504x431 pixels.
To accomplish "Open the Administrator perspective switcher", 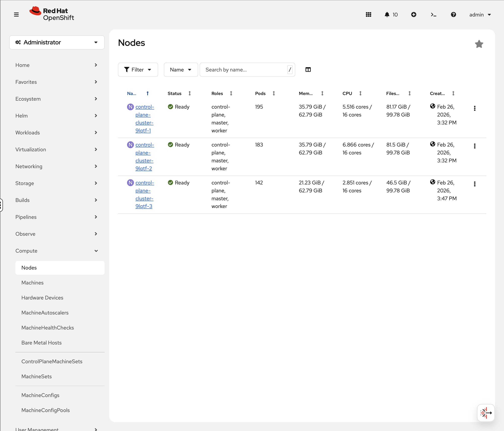I will (x=57, y=42).
